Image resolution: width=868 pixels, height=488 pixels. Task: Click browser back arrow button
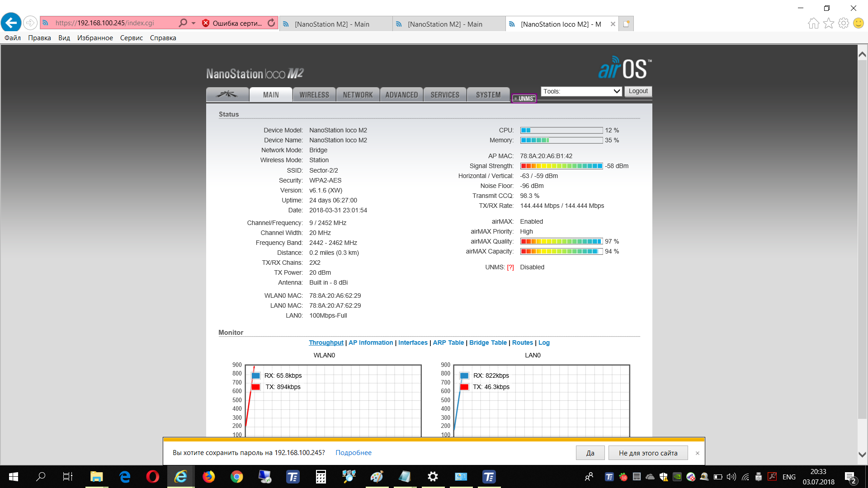[x=11, y=23]
